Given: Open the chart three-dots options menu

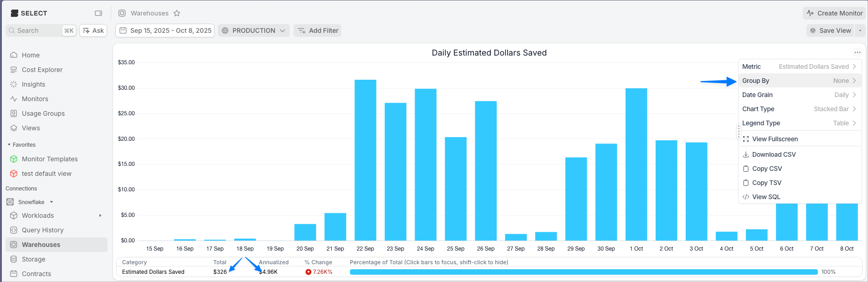Looking at the screenshot, I should [857, 52].
